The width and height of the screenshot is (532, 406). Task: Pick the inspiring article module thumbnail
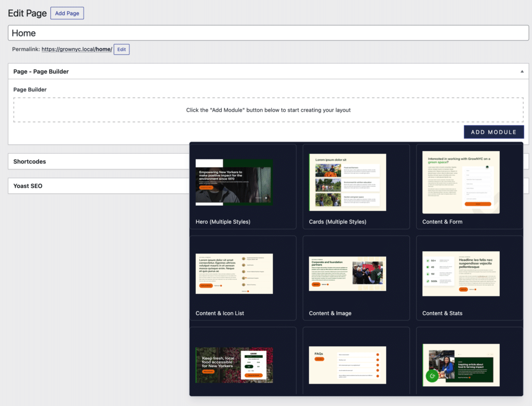coord(461,365)
